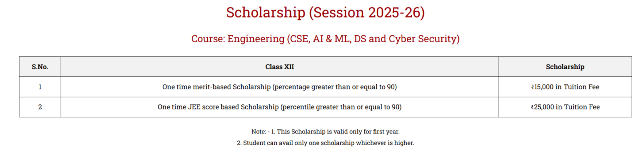Select the Scholarship column header

coord(565,67)
